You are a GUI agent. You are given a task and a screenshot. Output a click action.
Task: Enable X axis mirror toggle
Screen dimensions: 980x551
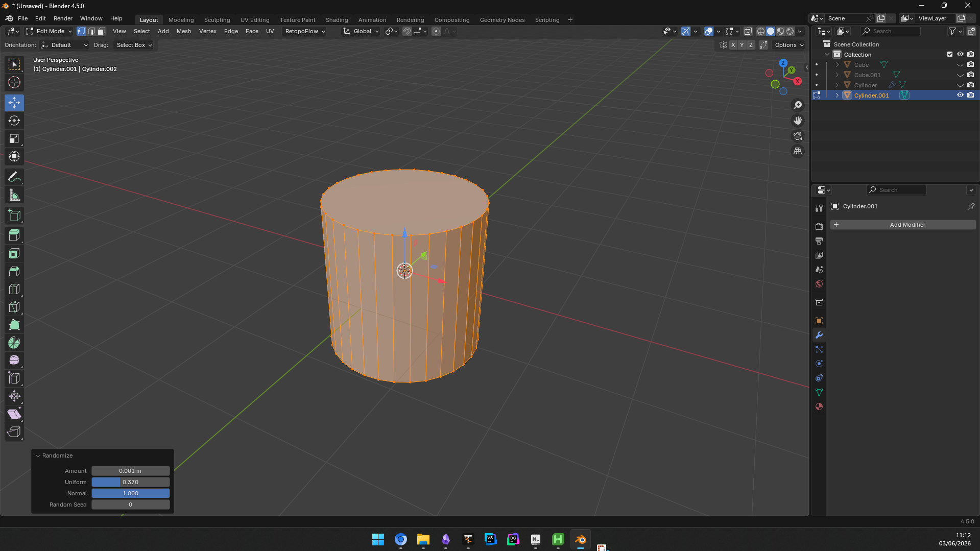coord(733,45)
